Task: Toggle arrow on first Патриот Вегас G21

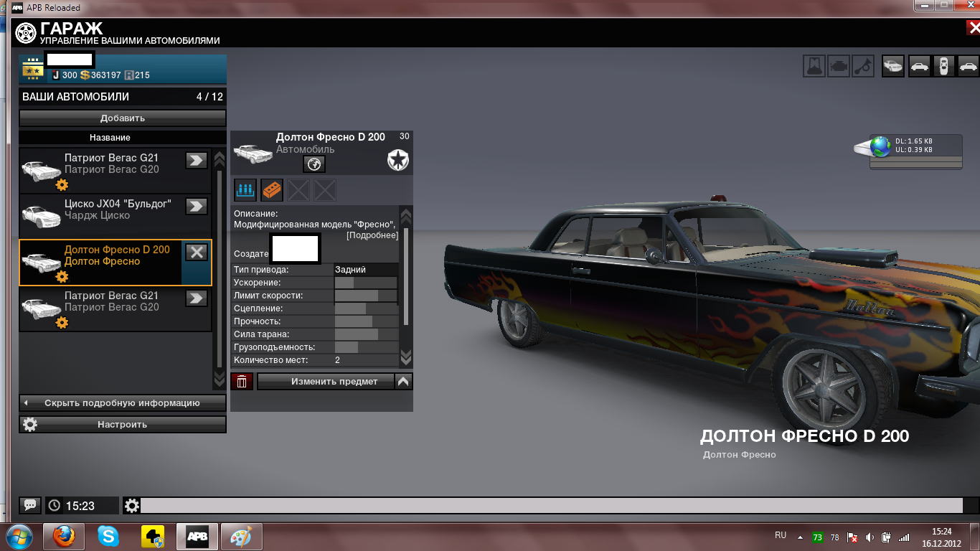Action: pos(197,160)
